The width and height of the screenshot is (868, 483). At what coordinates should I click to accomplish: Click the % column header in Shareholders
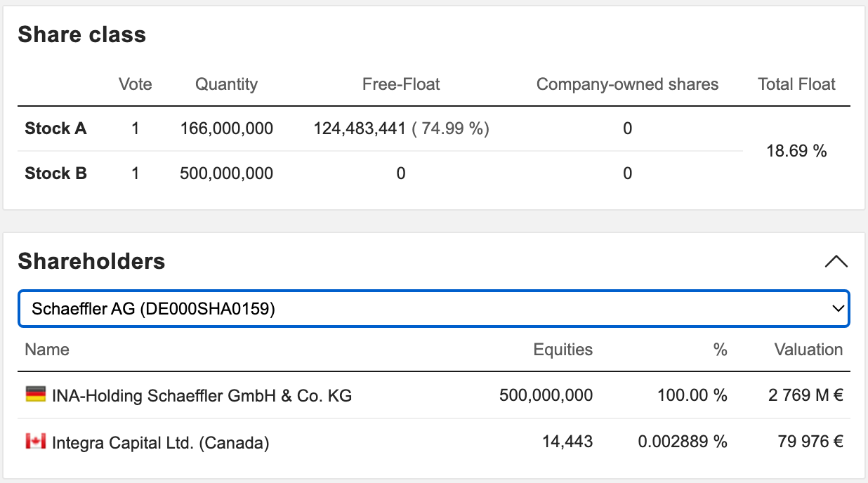tap(720, 350)
